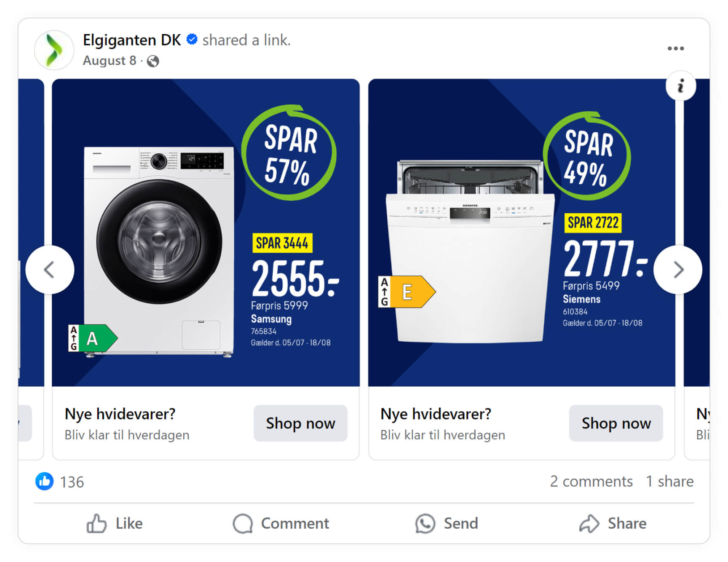
Task: View the 1 share count
Action: coord(670,481)
